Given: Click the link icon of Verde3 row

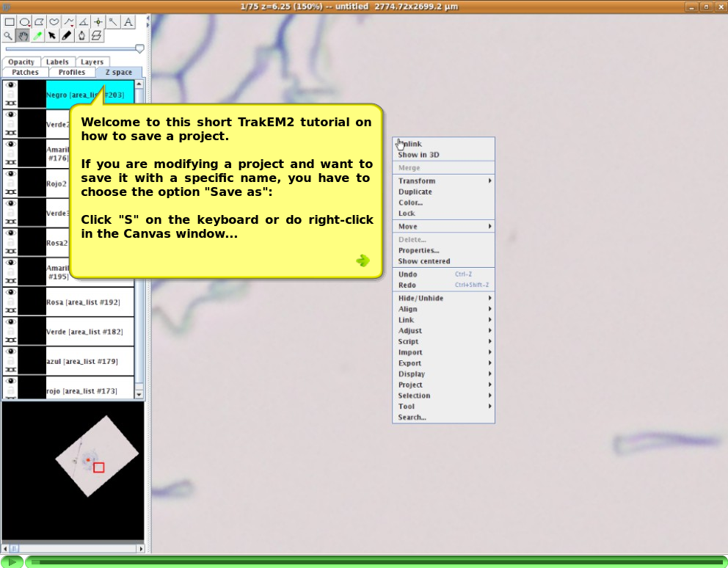Looking at the screenshot, I should pyautogui.click(x=11, y=222).
